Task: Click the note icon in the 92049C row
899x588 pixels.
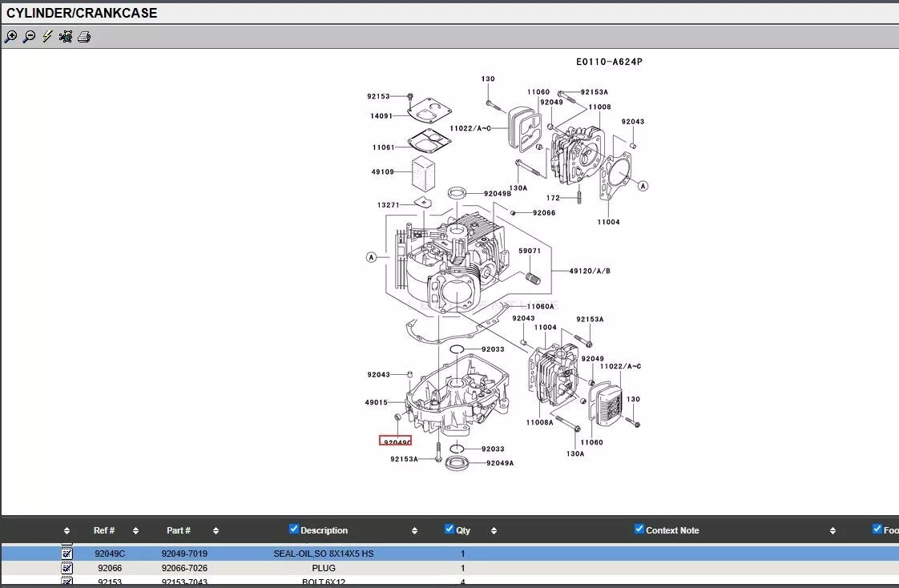Action: (x=67, y=554)
